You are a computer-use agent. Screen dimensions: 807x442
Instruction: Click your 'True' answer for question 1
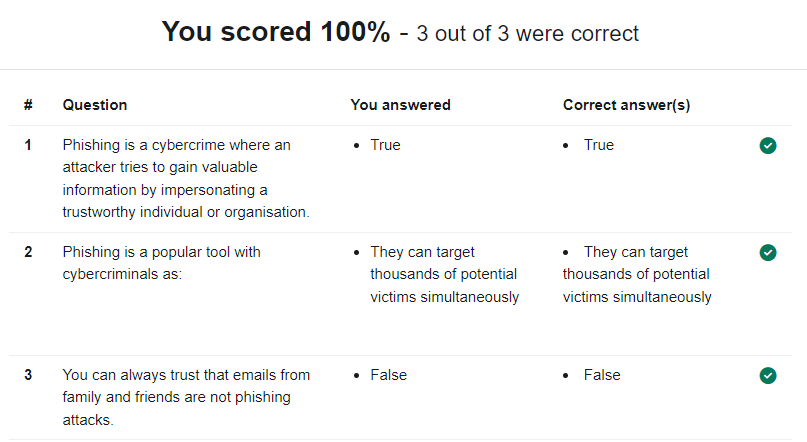click(x=385, y=145)
